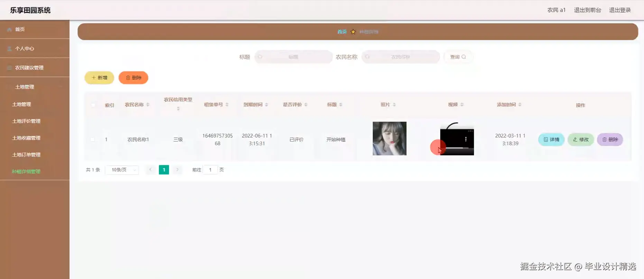Sort by 农民信用类型 column arrows
This screenshot has height=279, width=644.
point(178,109)
